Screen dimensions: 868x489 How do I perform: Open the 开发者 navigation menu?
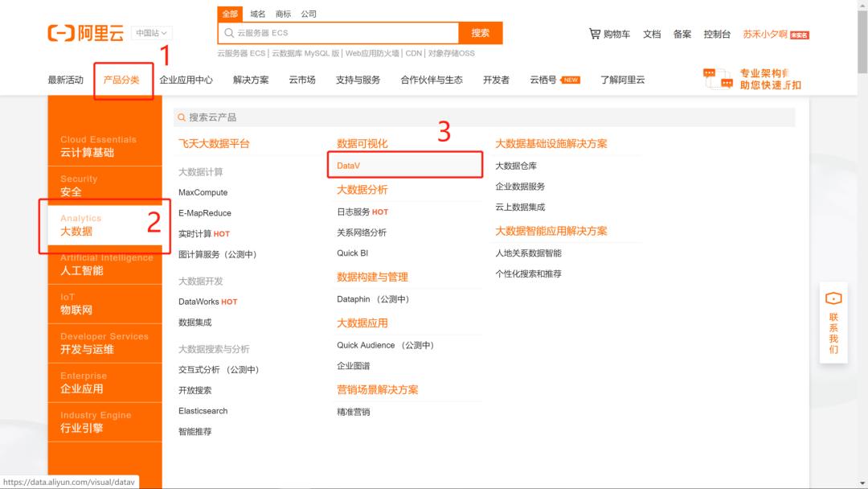pos(496,79)
